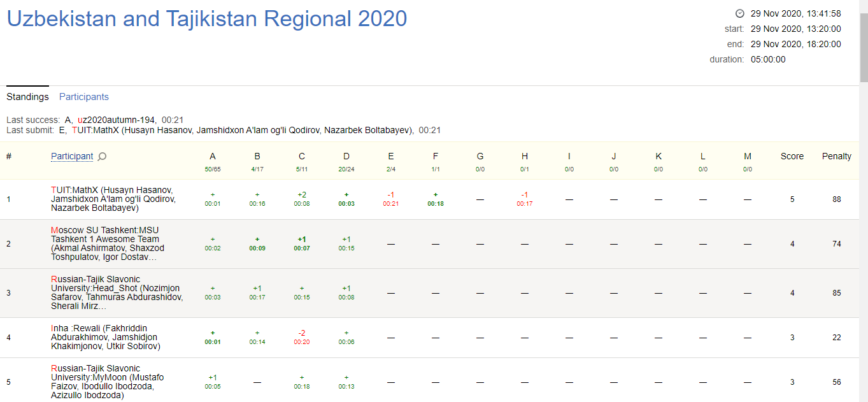Click the clock icon beside current time
The image size is (868, 402).
pyautogui.click(x=739, y=13)
